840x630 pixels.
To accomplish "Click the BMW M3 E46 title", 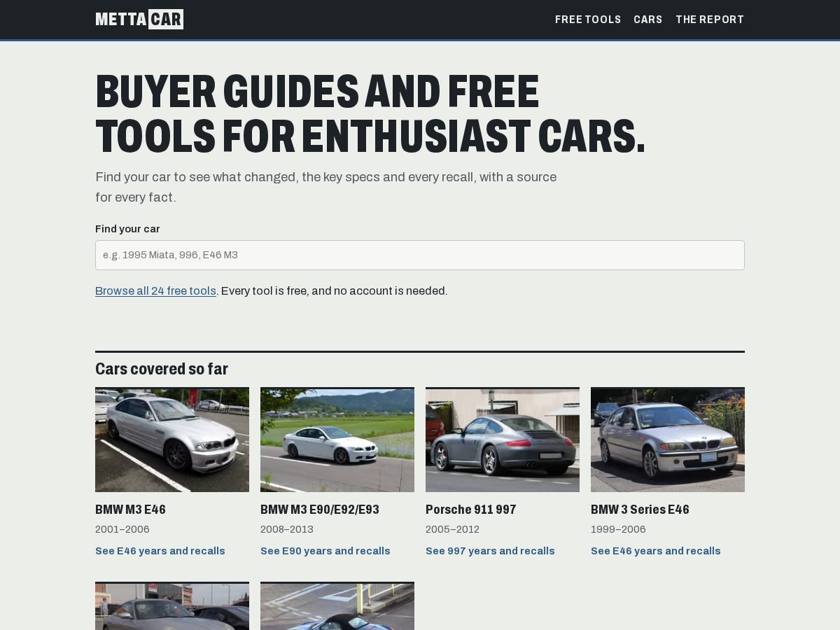I will point(130,510).
